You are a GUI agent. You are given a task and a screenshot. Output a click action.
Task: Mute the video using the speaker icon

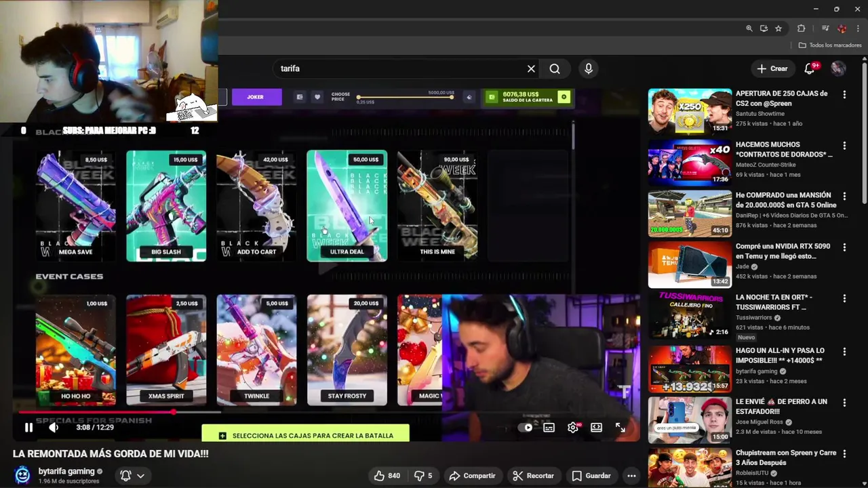point(54,428)
